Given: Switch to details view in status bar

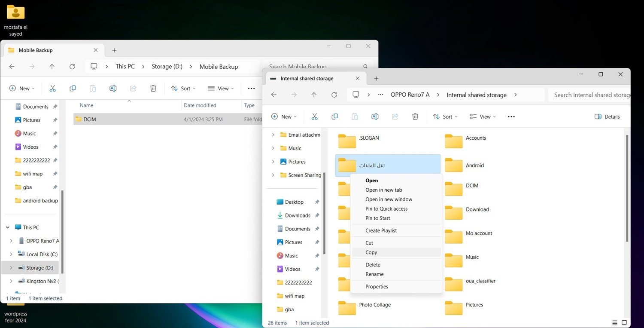Looking at the screenshot, I should (615, 322).
